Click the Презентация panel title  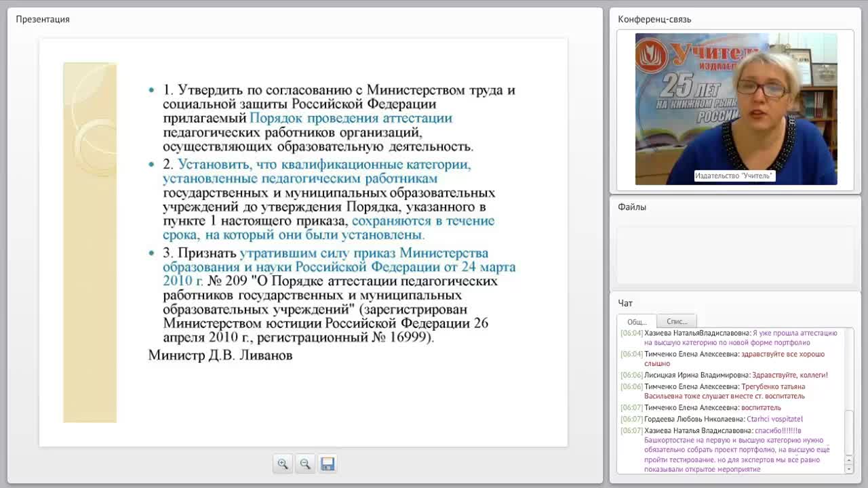pyautogui.click(x=43, y=19)
